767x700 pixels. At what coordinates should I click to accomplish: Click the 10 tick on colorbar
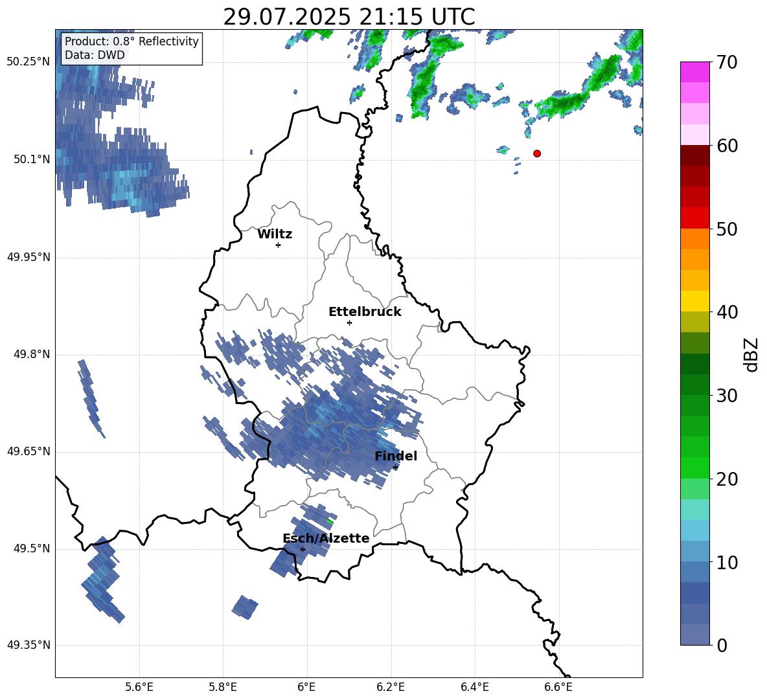pyautogui.click(x=726, y=562)
